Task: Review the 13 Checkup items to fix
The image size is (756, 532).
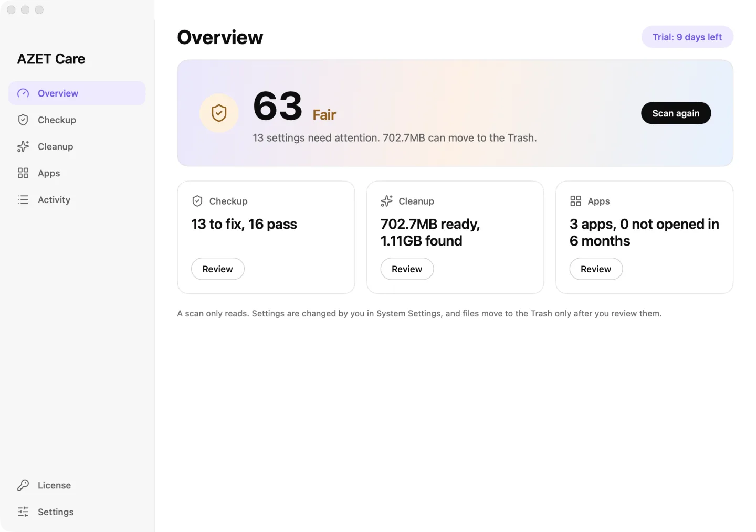Action: (x=217, y=269)
